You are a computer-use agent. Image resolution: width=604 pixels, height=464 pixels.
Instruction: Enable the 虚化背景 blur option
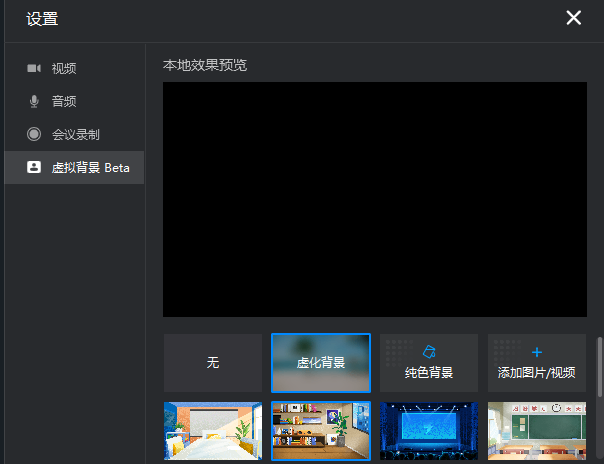tap(321, 363)
